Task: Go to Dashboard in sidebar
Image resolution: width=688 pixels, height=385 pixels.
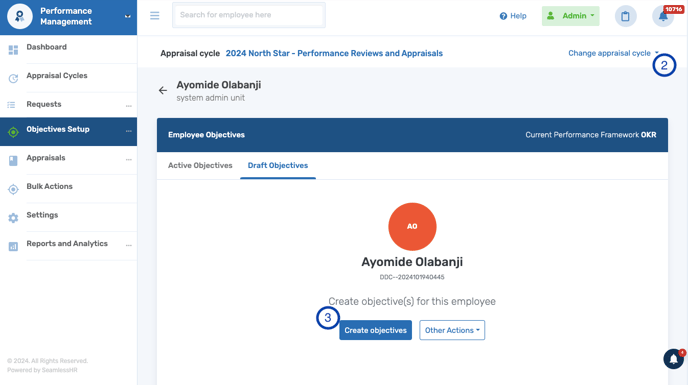Action: coord(47,47)
